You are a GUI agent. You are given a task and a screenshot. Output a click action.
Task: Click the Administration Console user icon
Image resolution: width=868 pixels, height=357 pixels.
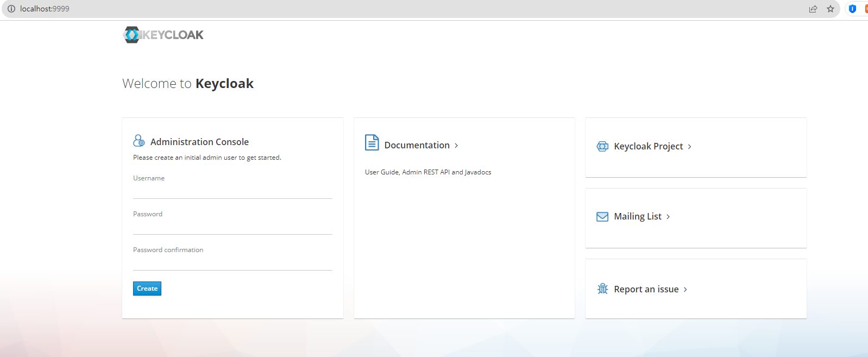(x=139, y=141)
